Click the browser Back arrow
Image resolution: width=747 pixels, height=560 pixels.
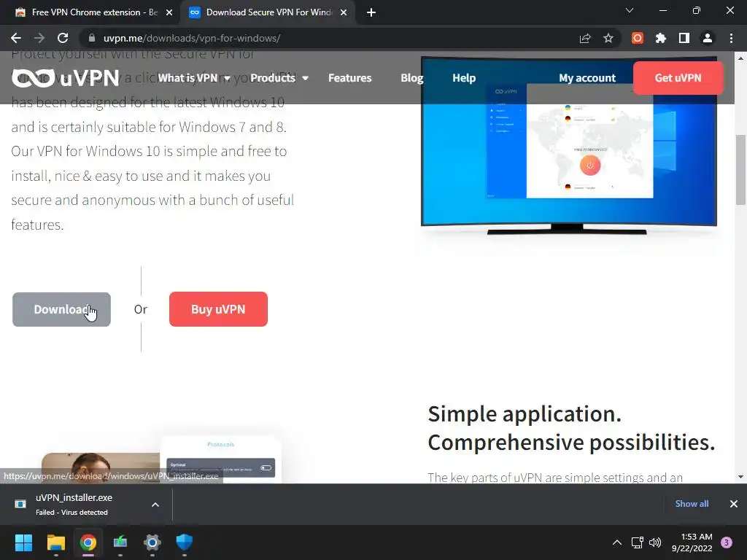[16, 38]
